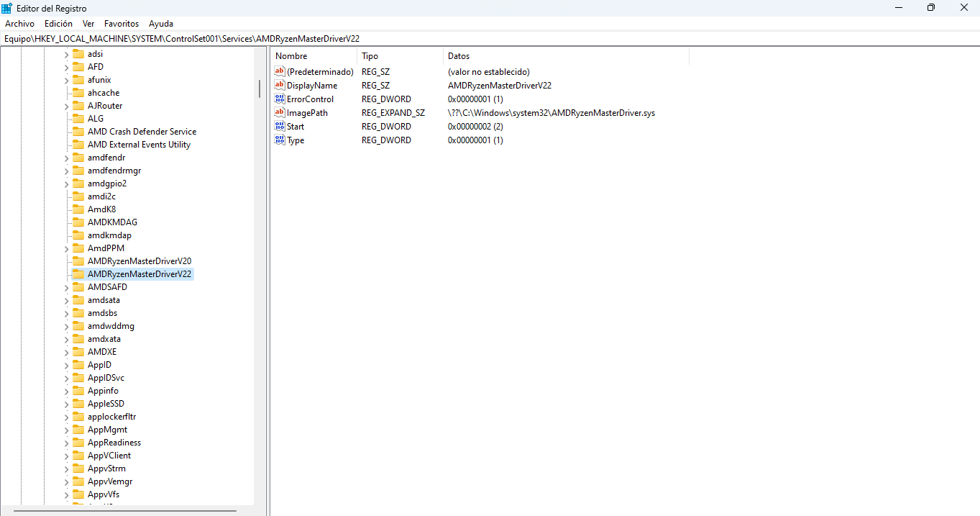Open the Ayuda menu

161,24
